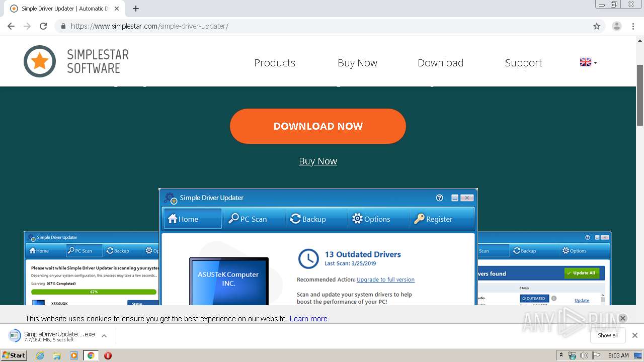Click the Action Center flag icon
Screen dimensions: 644x362
pyautogui.click(x=596, y=355)
